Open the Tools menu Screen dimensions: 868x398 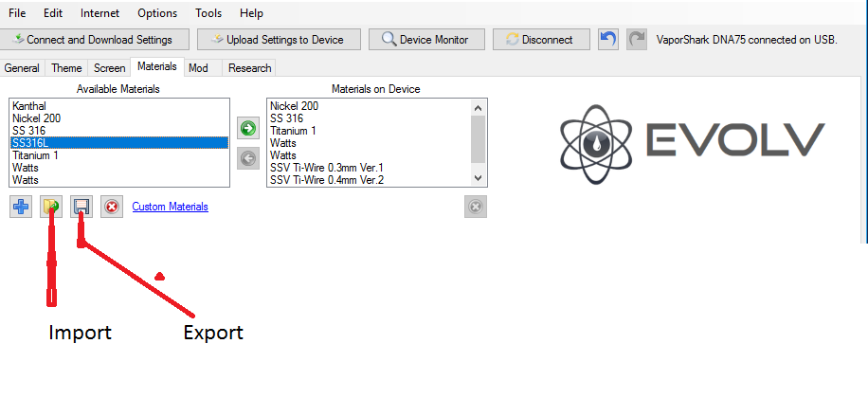[x=208, y=13]
